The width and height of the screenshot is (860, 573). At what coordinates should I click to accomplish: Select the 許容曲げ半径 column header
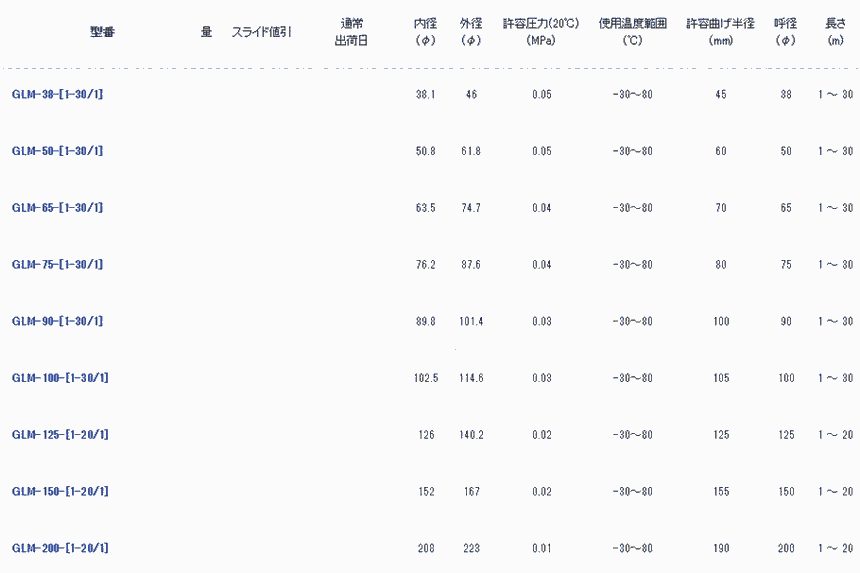click(720, 32)
